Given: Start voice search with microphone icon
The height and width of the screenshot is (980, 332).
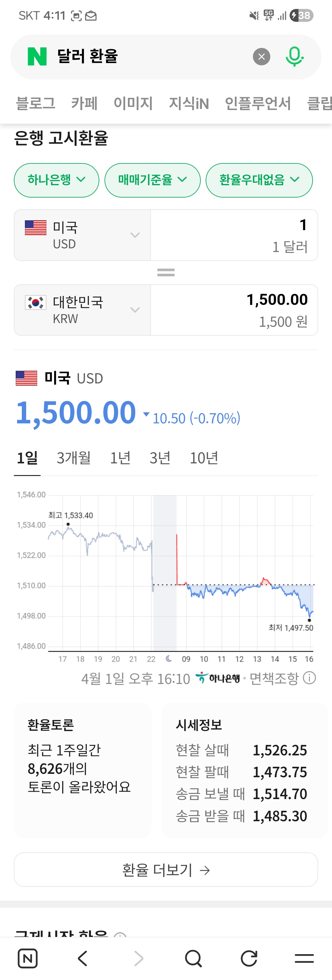Looking at the screenshot, I should pyautogui.click(x=294, y=57).
